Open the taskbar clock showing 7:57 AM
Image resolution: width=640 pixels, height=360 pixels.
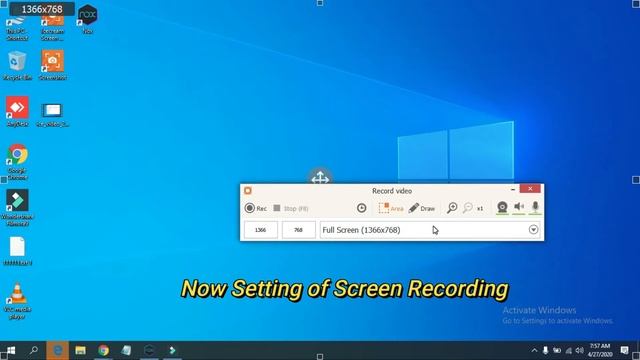(600, 350)
